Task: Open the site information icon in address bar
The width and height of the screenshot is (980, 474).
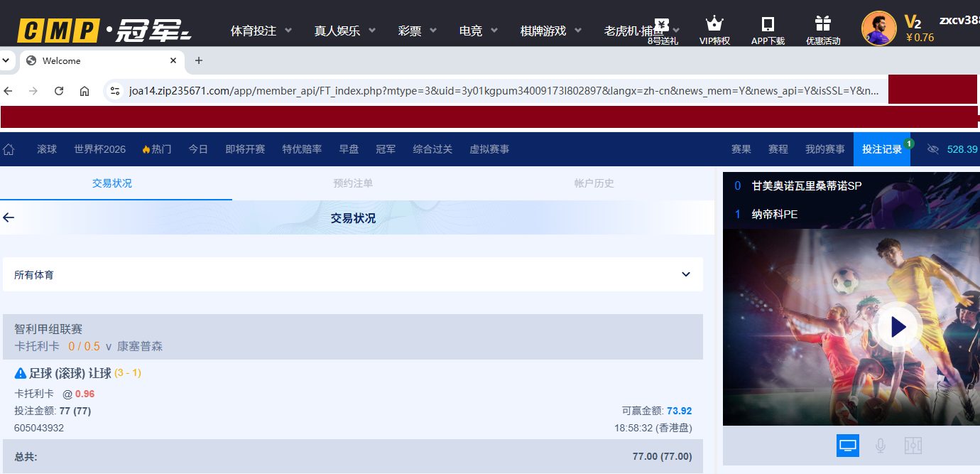Action: point(115,91)
